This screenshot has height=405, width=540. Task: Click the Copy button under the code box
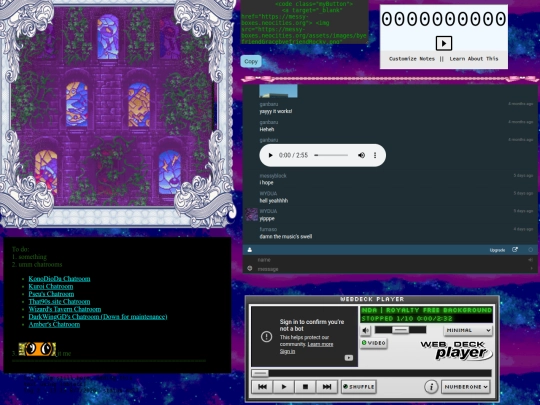251,61
